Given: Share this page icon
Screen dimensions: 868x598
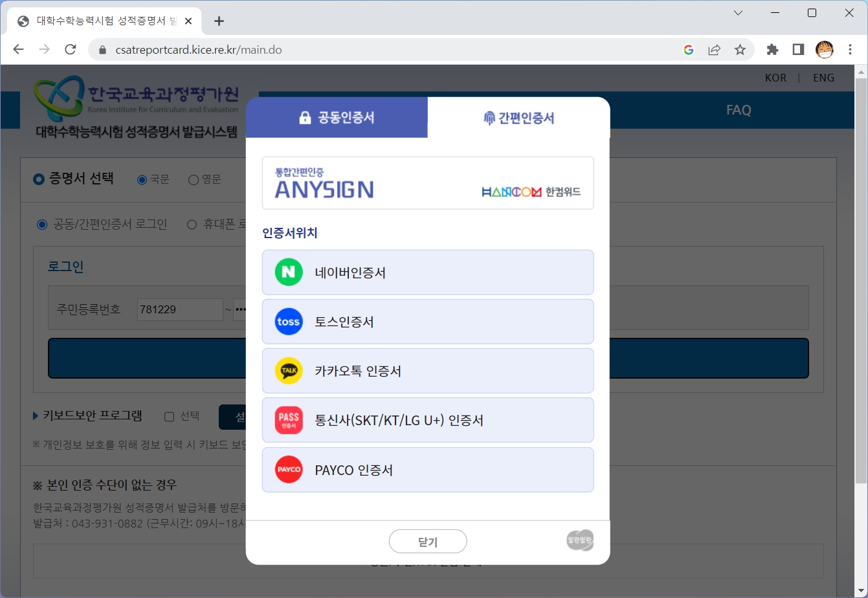Looking at the screenshot, I should [714, 50].
